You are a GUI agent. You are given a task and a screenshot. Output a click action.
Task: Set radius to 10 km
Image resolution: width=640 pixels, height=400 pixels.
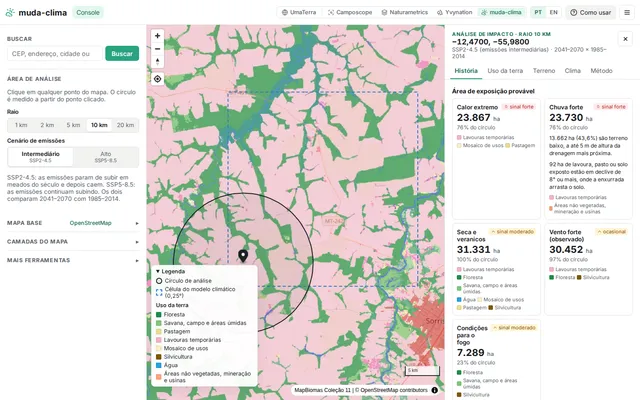[99, 125]
